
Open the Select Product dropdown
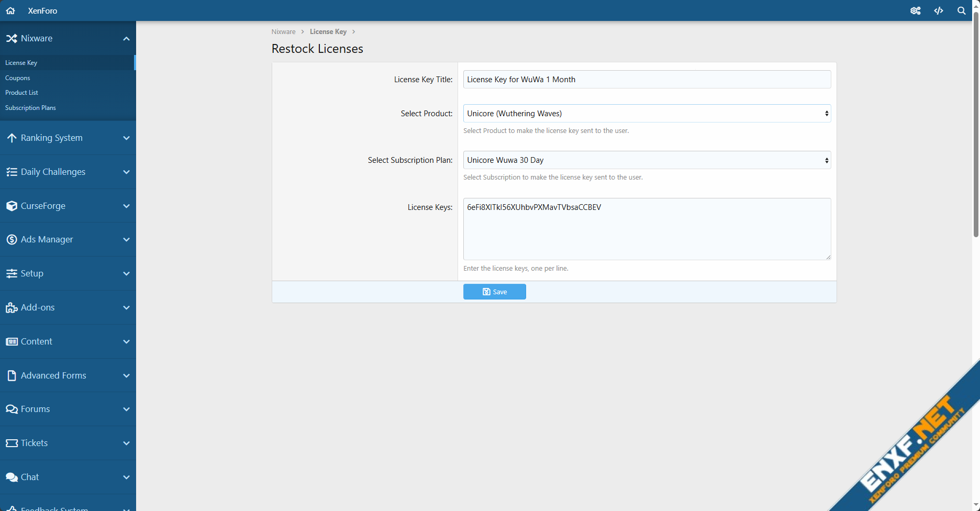pos(647,114)
